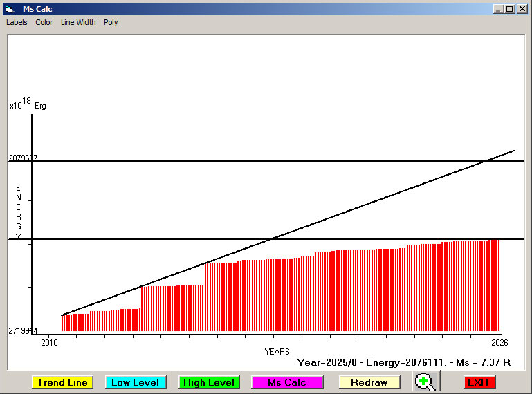Image resolution: width=532 pixels, height=394 pixels.
Task: Click the red EXIT button
Action: (x=479, y=382)
